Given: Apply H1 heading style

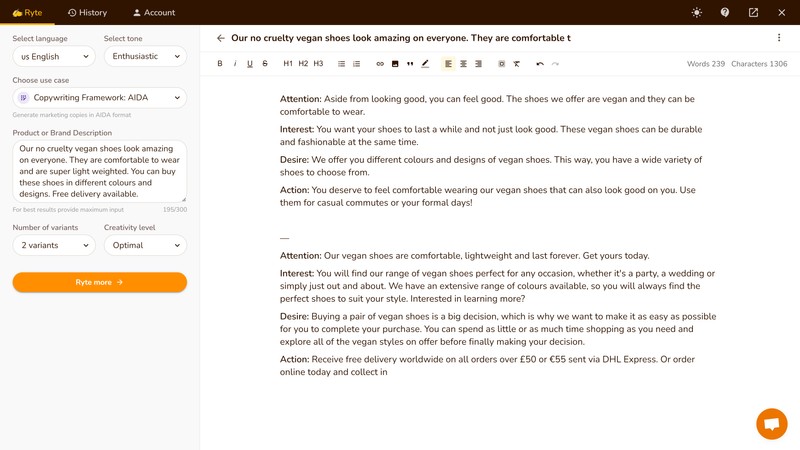Looking at the screenshot, I should point(288,64).
